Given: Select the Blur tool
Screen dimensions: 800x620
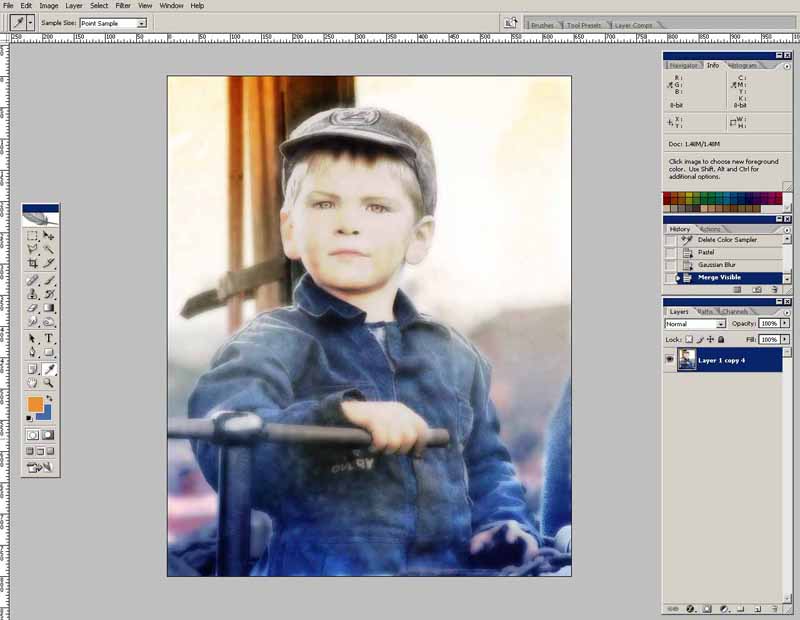Looking at the screenshot, I should pyautogui.click(x=33, y=321).
